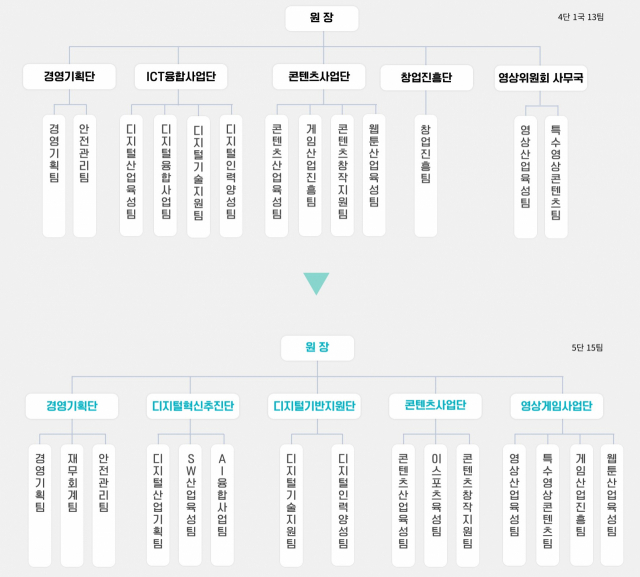Click 안전관리팀 in the 4단 1국 13팀 chart

click(x=84, y=176)
